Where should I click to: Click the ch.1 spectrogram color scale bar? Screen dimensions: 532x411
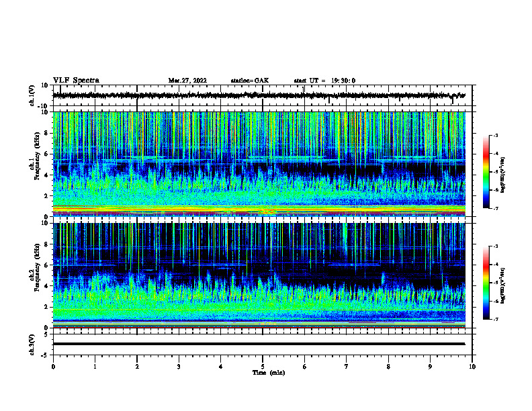(486, 172)
